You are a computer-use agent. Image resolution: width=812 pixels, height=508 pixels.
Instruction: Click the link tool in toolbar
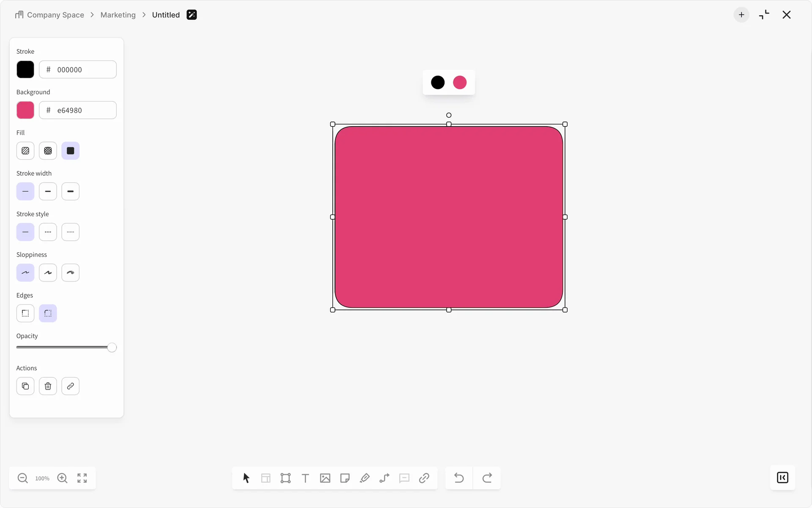(424, 478)
